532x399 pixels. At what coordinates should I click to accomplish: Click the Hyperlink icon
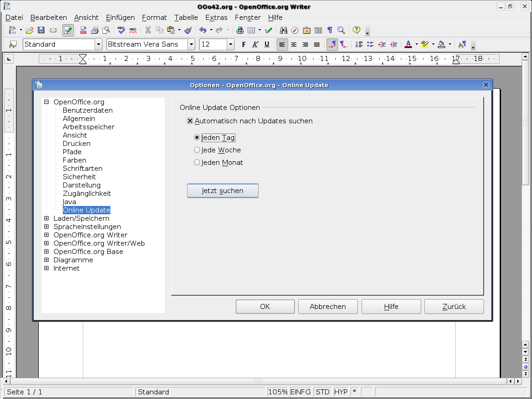coord(240,30)
